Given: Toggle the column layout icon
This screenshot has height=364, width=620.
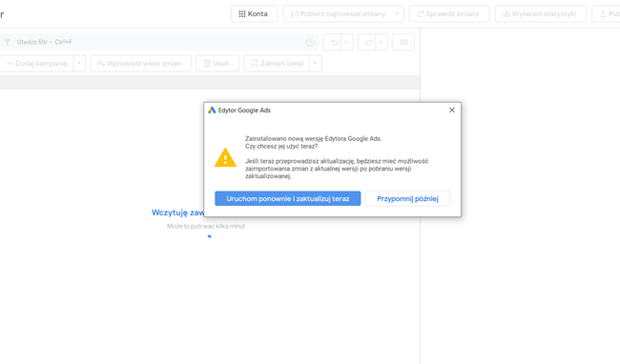Looking at the screenshot, I should tap(403, 42).
